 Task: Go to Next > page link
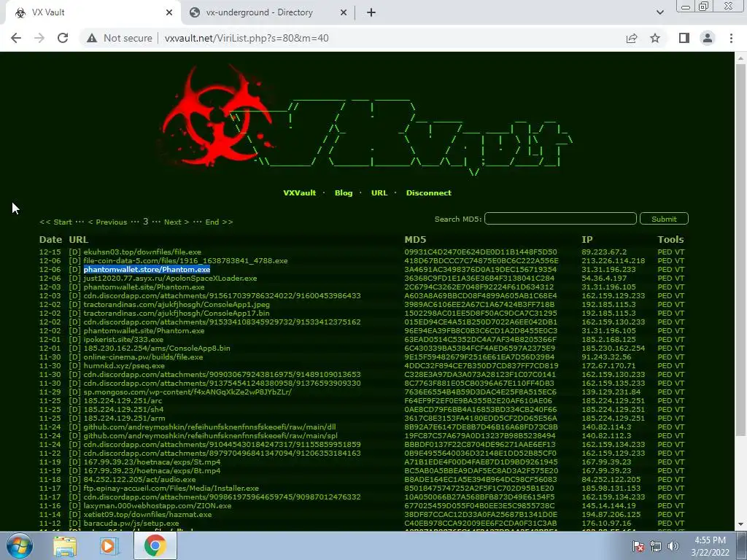(177, 222)
